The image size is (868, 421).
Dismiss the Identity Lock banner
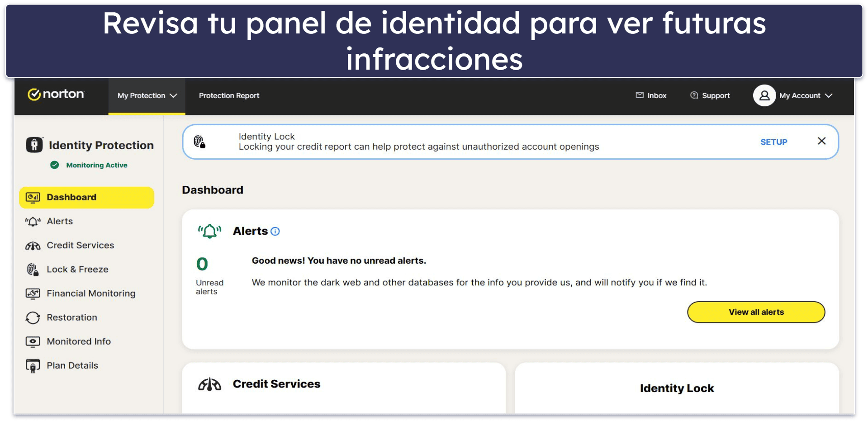821,141
